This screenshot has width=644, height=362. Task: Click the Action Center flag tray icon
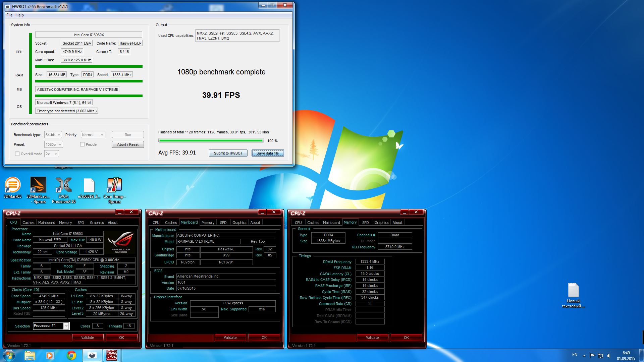coord(592,355)
